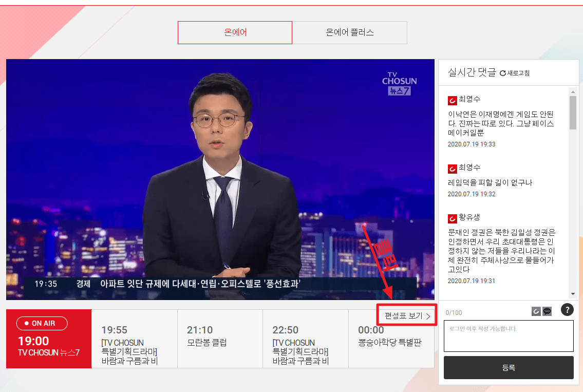Focus the comment input field
This screenshot has height=392, width=583.
point(509,336)
